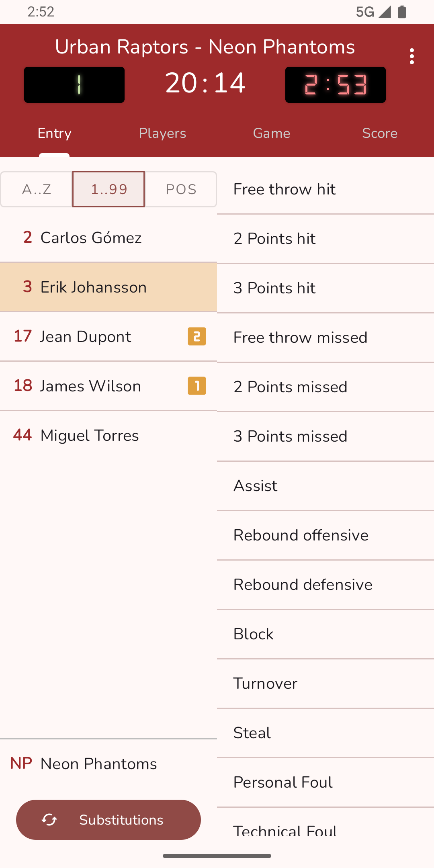Image resolution: width=434 pixels, height=868 pixels.
Task: Tap the foul badge next to Jean Dupont
Action: [x=197, y=336]
